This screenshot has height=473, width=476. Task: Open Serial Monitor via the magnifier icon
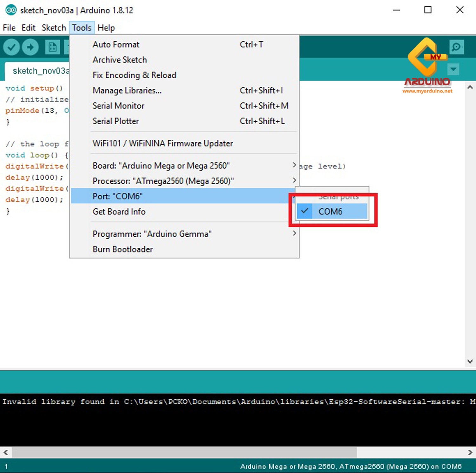456,47
